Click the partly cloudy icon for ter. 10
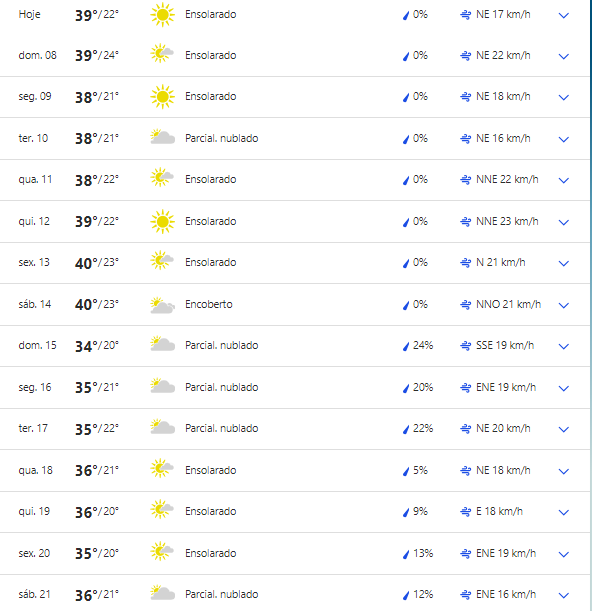The width and height of the screenshot is (592, 611). pos(162,138)
